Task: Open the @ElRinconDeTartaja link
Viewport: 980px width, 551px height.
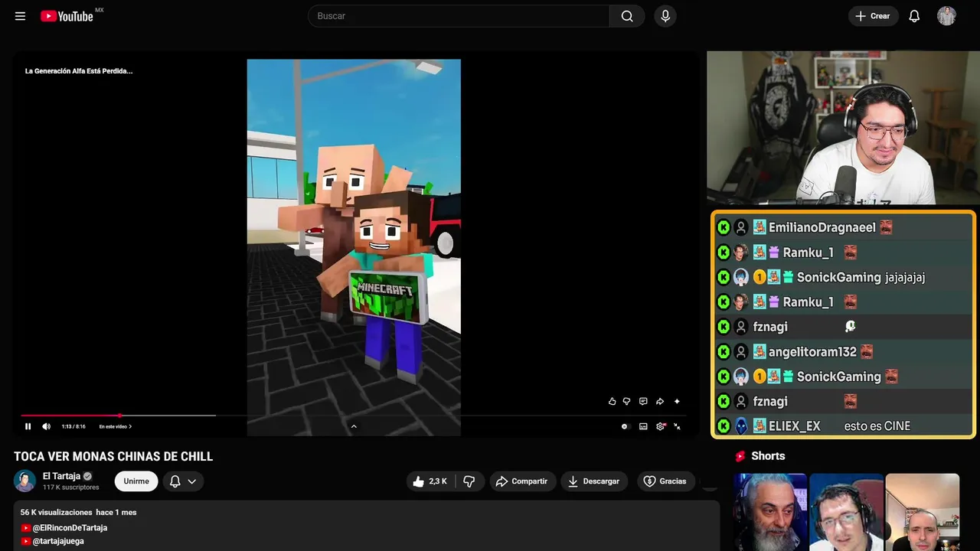Action: pyautogui.click(x=70, y=528)
